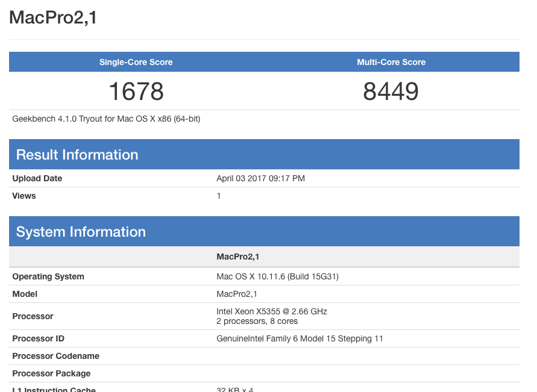537x392 pixels.
Task: Select the MacPro2,1 value in Model row
Action: point(237,294)
